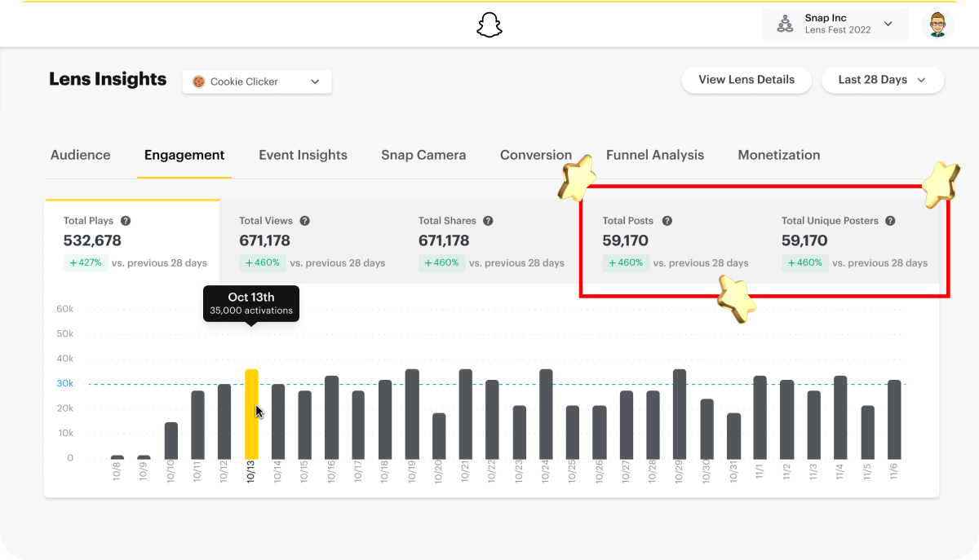979x560 pixels.
Task: Click the blue 30k axis label
Action: click(x=65, y=383)
